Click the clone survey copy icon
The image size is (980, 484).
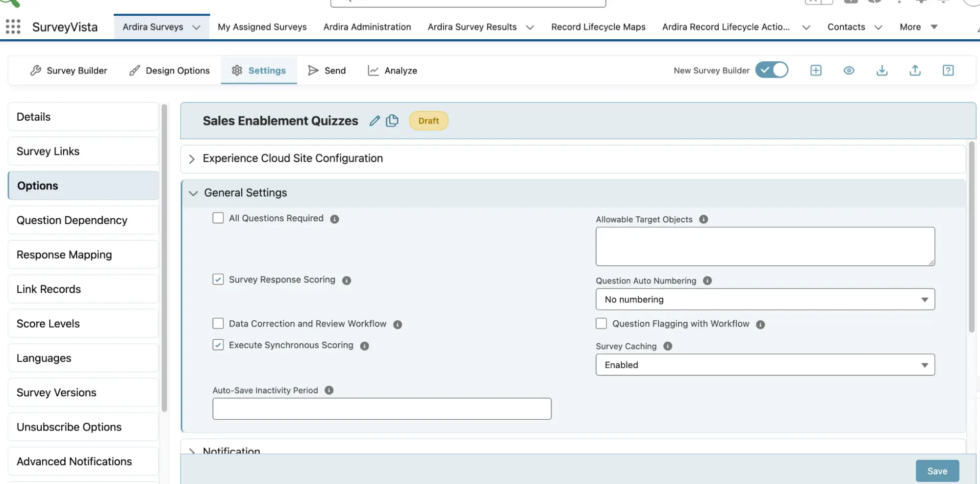392,121
